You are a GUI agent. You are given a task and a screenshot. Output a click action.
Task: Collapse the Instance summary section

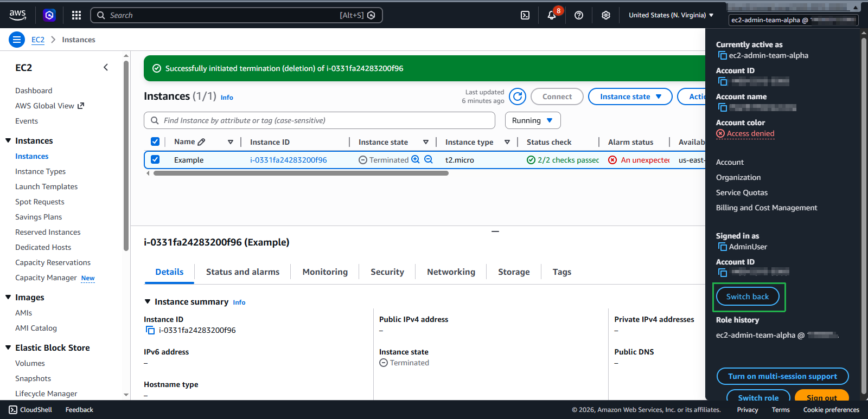[147, 301]
